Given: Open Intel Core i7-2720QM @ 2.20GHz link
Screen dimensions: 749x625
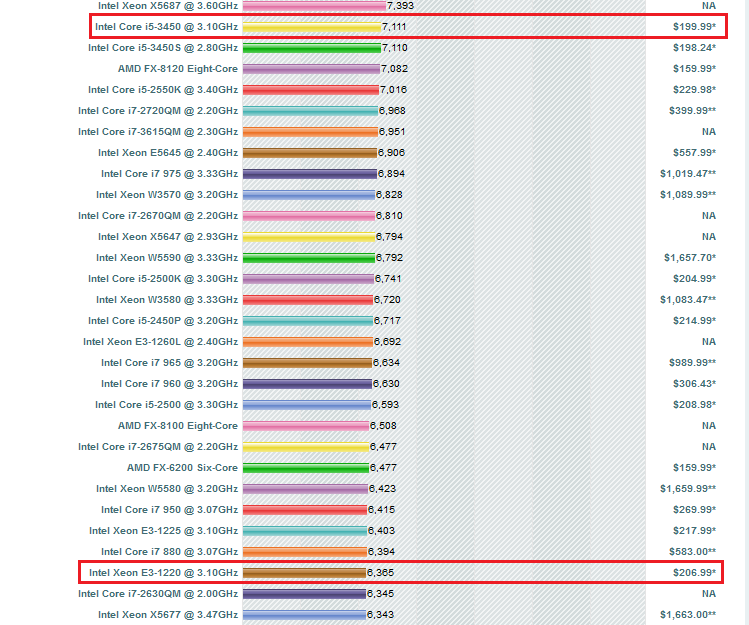Looking at the screenshot, I should [x=158, y=111].
